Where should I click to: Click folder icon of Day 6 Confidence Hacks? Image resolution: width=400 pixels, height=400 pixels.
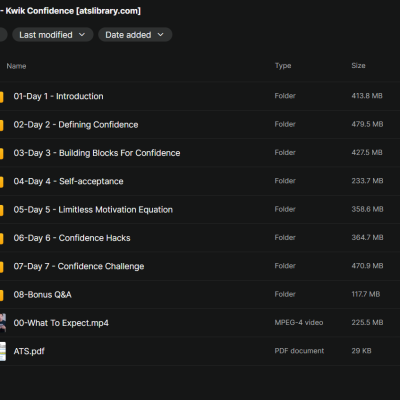(2, 238)
